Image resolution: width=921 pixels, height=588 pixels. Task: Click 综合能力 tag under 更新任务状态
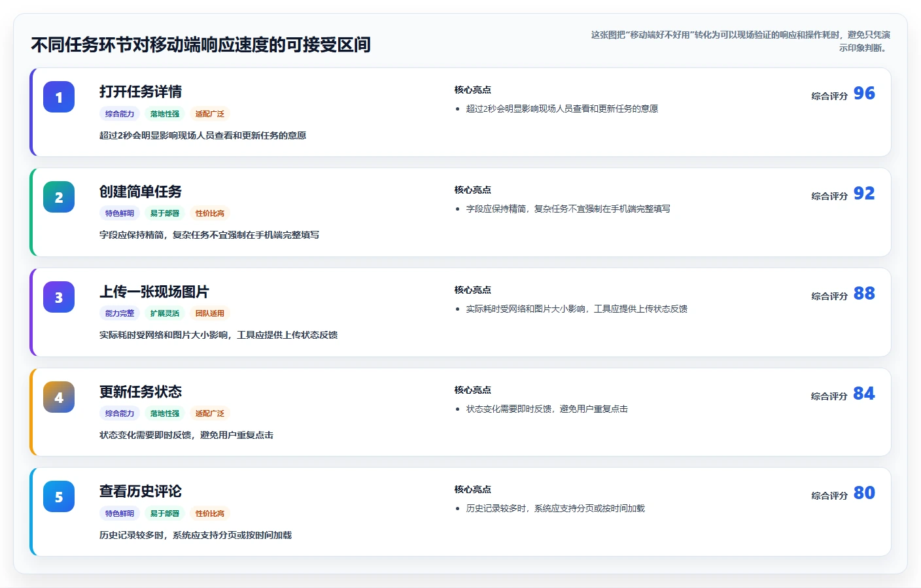click(120, 413)
